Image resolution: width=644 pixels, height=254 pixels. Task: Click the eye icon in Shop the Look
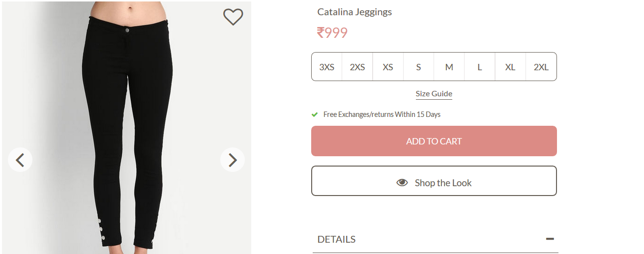tap(402, 183)
